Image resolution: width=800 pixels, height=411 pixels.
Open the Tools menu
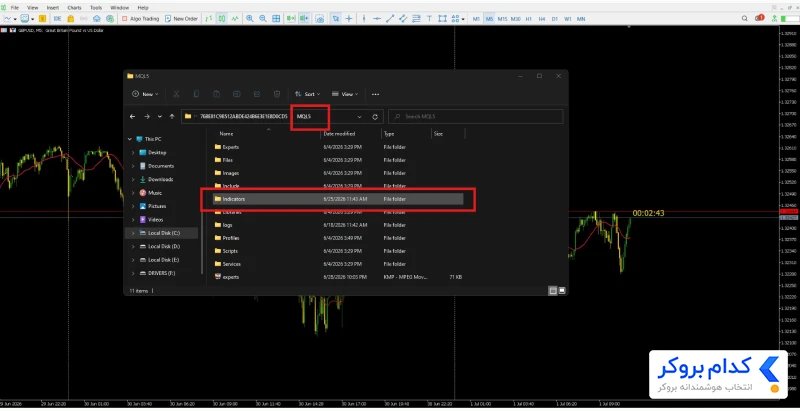point(96,8)
